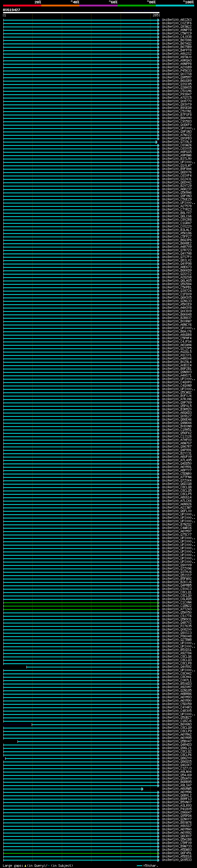Select the label UniRef100_Q9P769
This screenshot has width=197, height=868.
pos(177,402)
